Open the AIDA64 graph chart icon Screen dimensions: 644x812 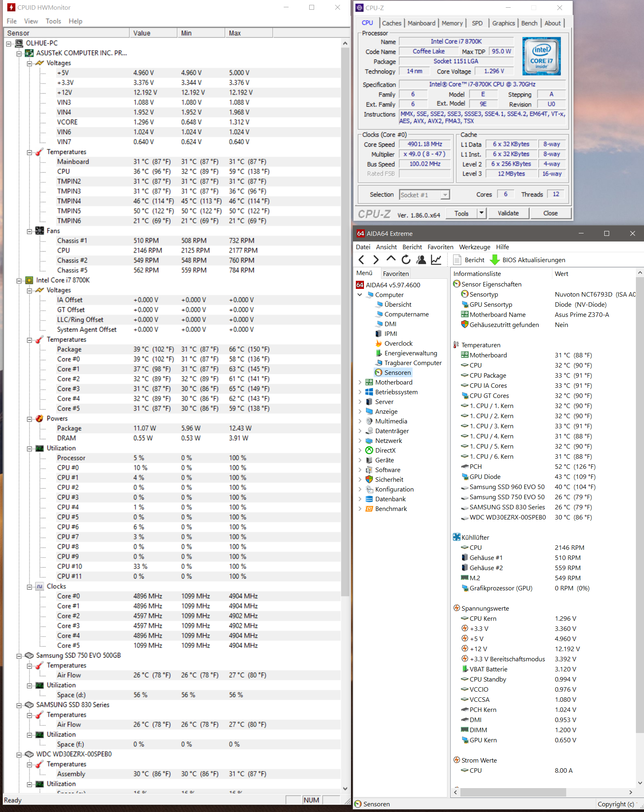point(436,260)
